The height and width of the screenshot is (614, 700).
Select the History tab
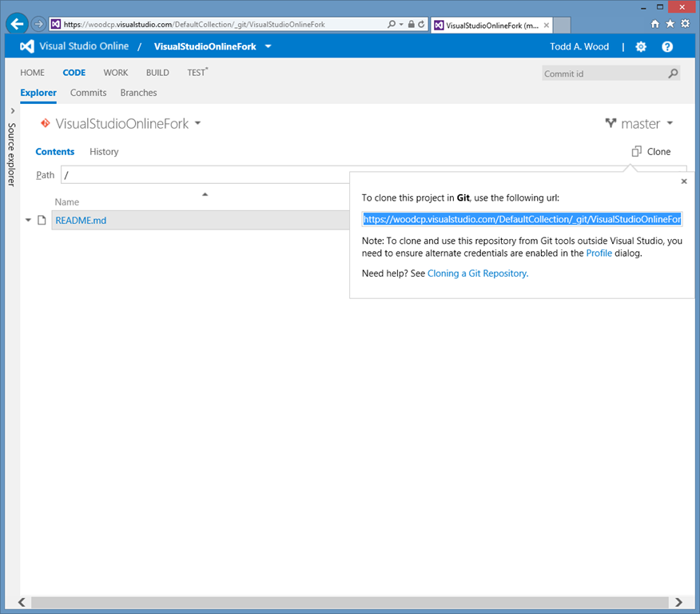pyautogui.click(x=104, y=151)
